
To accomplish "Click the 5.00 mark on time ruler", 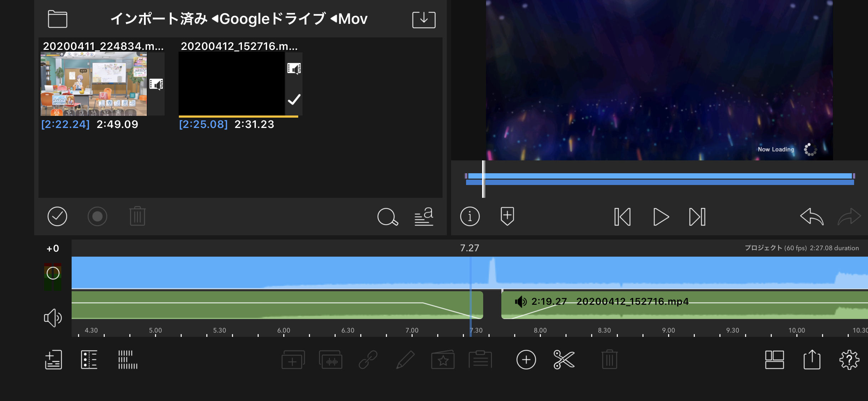I will tap(155, 330).
